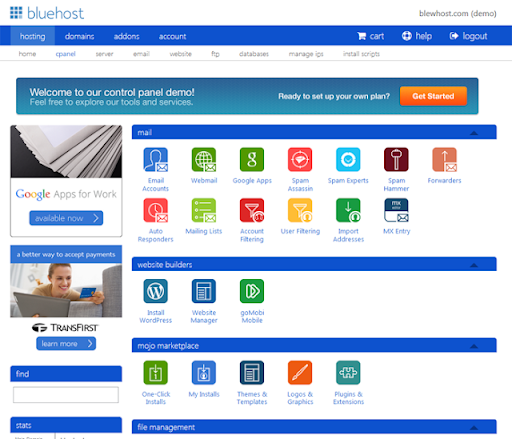This screenshot has width=512, height=439.
Task: Open goMobi Mobile builder
Action: click(252, 291)
